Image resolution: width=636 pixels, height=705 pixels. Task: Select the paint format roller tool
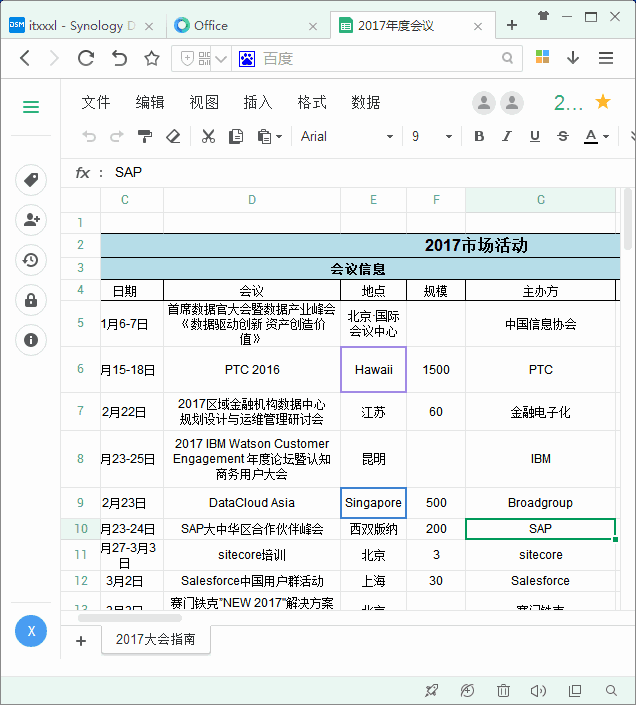[145, 136]
